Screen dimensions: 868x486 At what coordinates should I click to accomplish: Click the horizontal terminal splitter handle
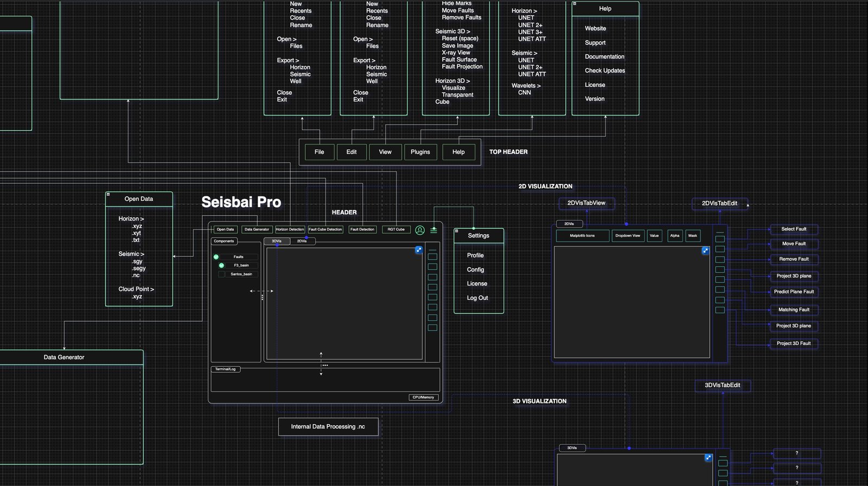(324, 366)
